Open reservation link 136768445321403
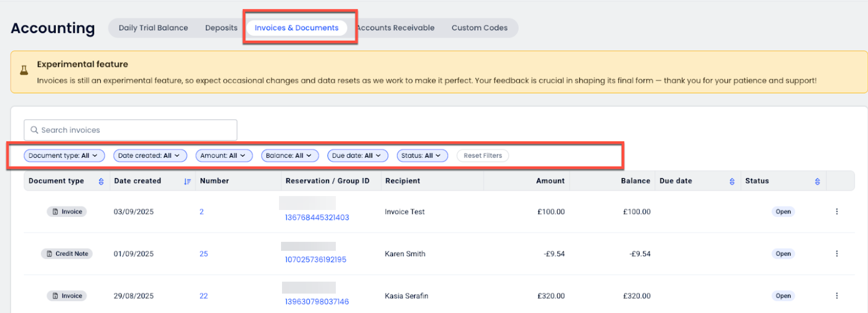The width and height of the screenshot is (868, 313). click(317, 217)
